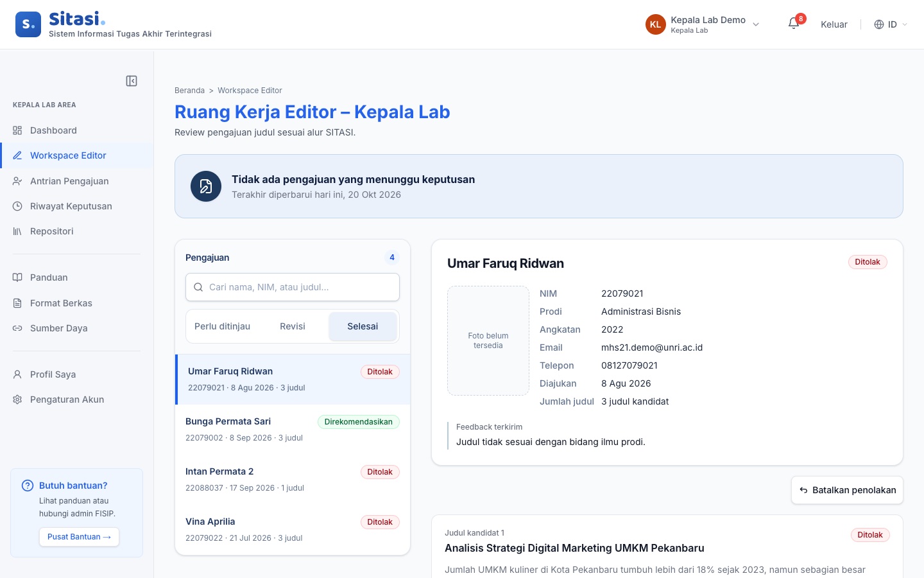Click the Antrian Pengajuan person icon
This screenshot has height=578, width=924.
(17, 181)
